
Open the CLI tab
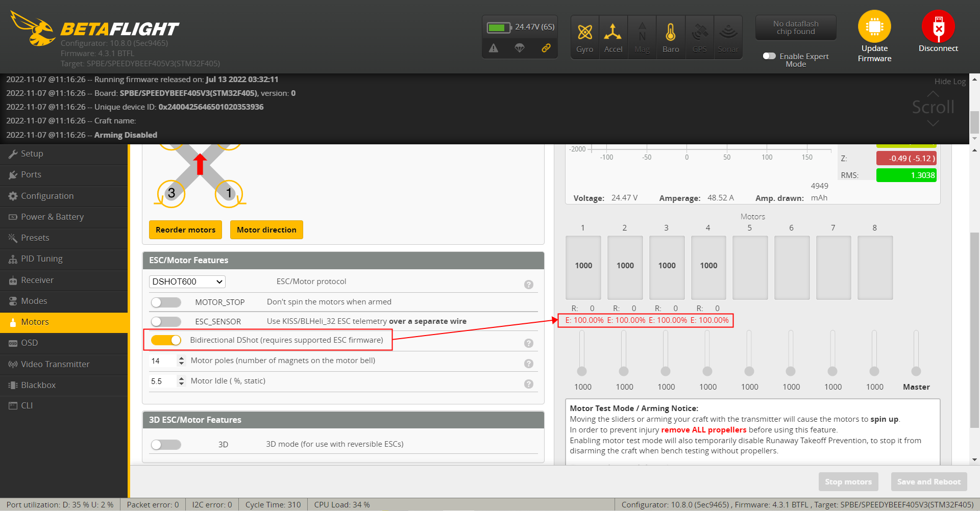click(x=64, y=406)
